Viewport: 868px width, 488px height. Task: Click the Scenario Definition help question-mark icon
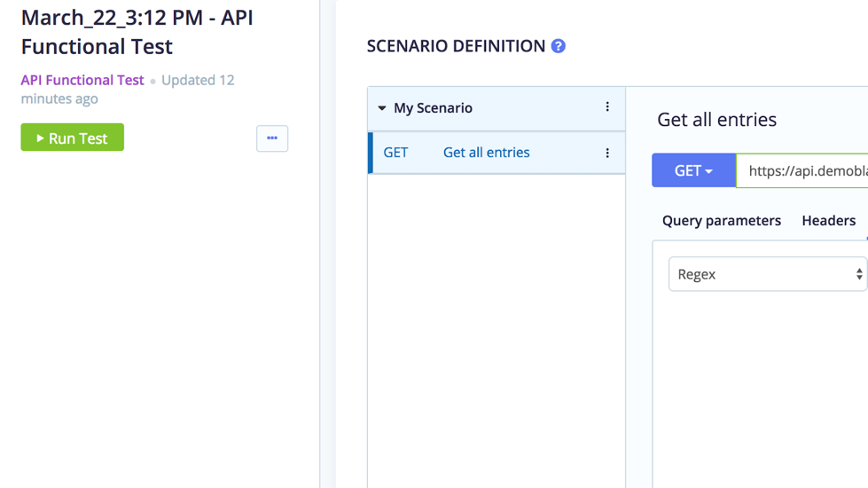558,46
